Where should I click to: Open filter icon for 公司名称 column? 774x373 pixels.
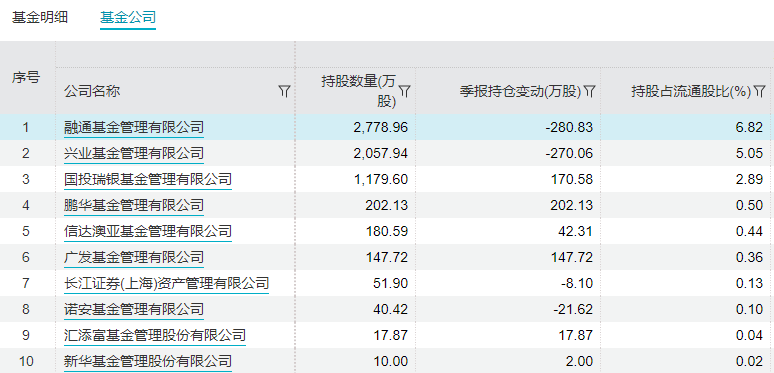(284, 91)
